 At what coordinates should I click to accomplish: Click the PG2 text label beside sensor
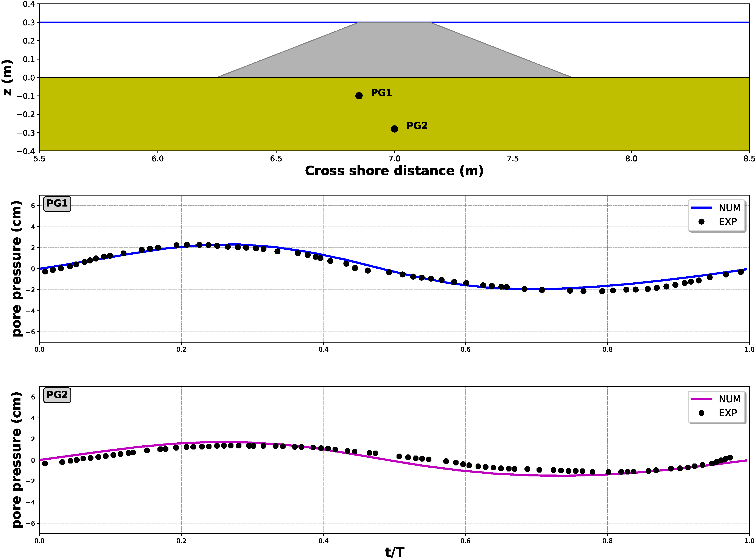(x=417, y=125)
